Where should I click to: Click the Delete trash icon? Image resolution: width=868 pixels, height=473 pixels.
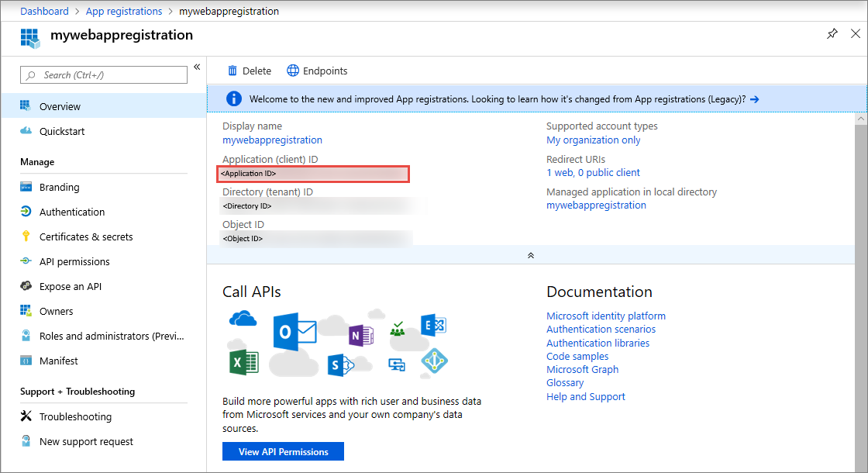point(232,71)
